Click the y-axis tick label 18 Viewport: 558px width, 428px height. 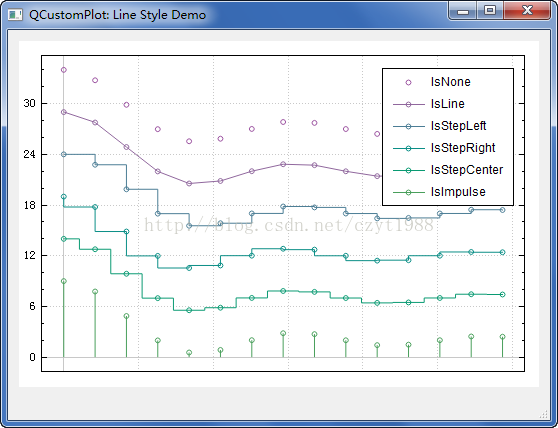tap(30, 205)
